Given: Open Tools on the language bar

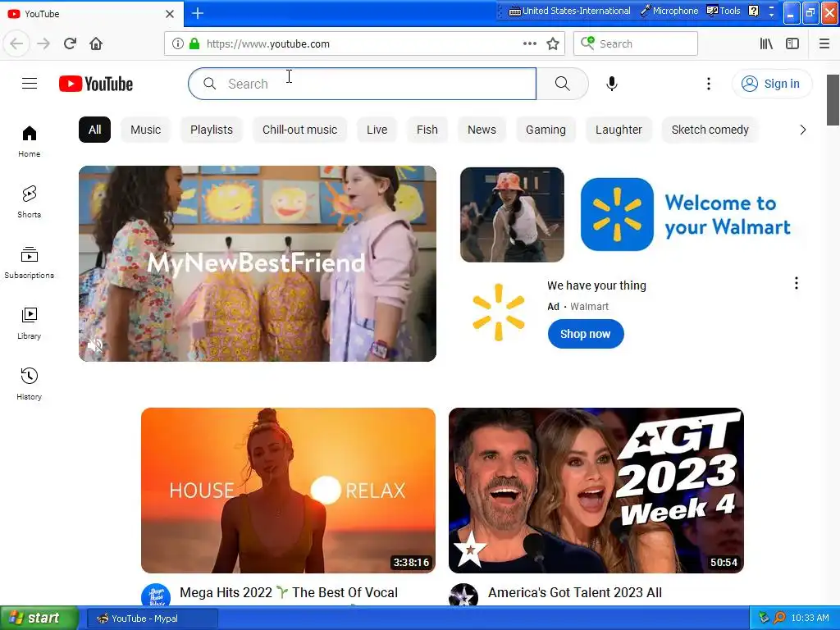Looking at the screenshot, I should pyautogui.click(x=724, y=11).
